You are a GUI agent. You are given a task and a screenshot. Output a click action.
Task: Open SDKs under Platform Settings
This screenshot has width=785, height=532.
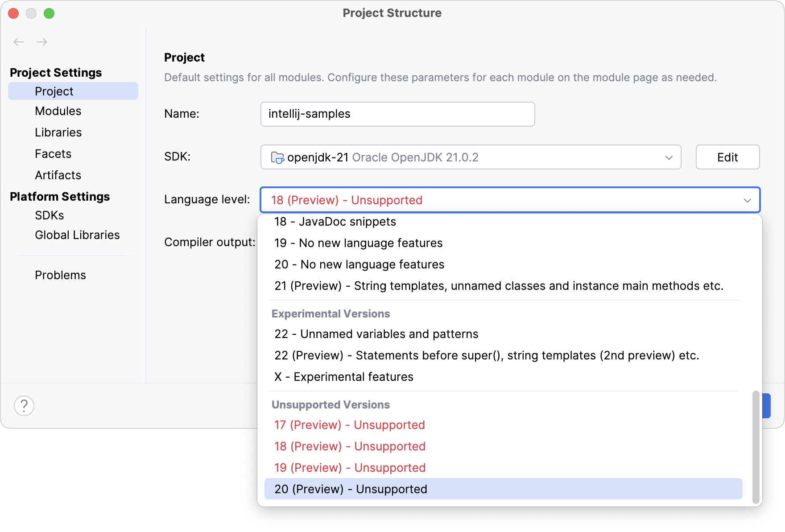(50, 215)
